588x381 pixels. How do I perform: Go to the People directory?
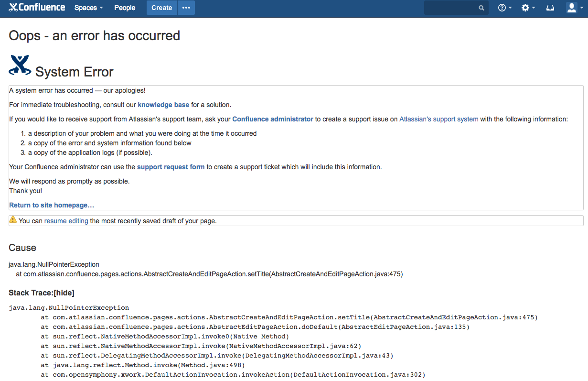tap(125, 8)
